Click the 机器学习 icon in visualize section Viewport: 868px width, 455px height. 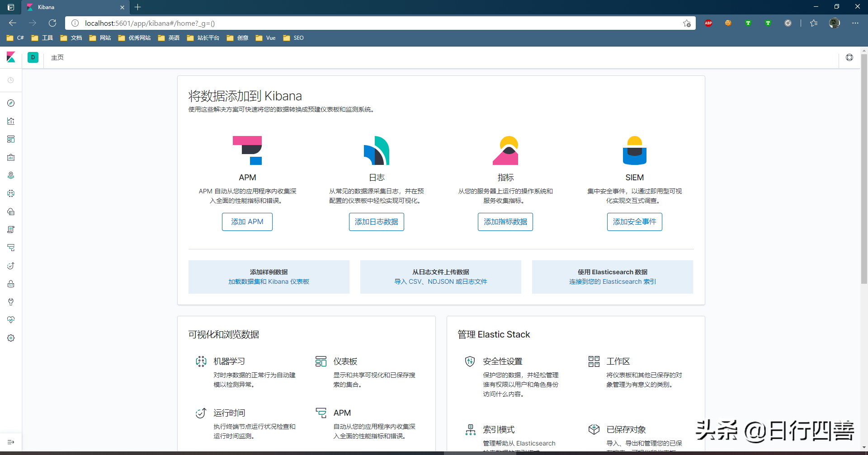tap(201, 361)
